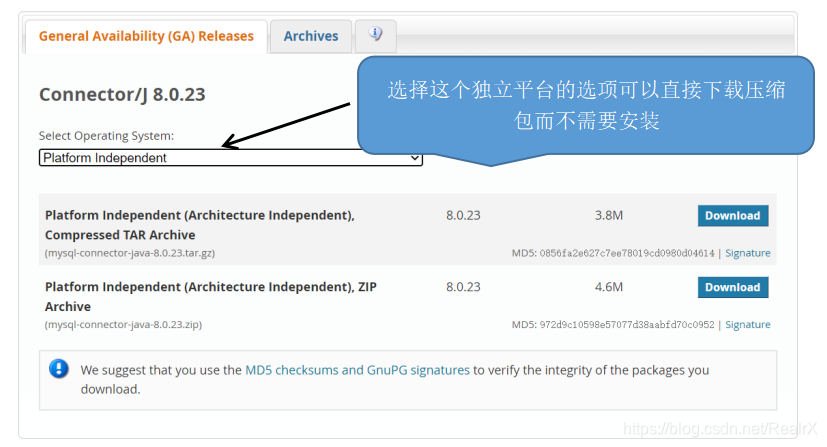
Task: Open the General Availability (GA) Releases tab
Action: [146, 36]
